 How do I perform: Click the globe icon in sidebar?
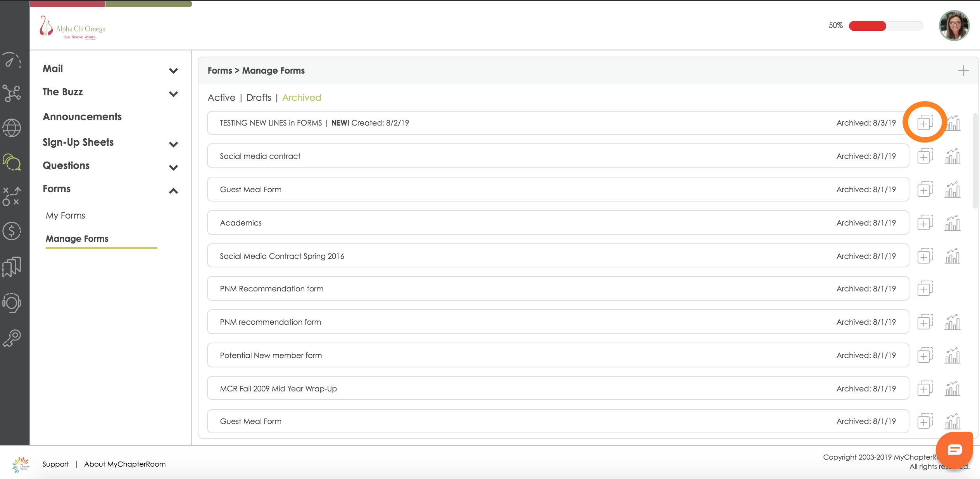(12, 128)
